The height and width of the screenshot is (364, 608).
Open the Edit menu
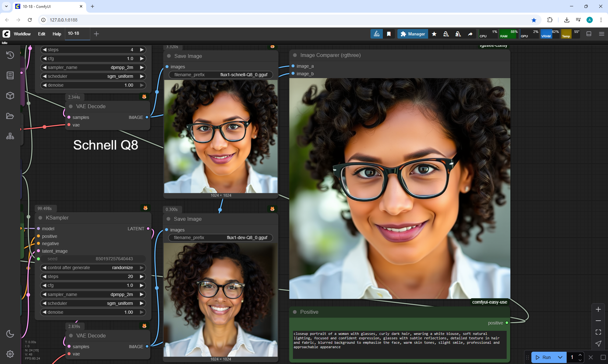coord(41,34)
